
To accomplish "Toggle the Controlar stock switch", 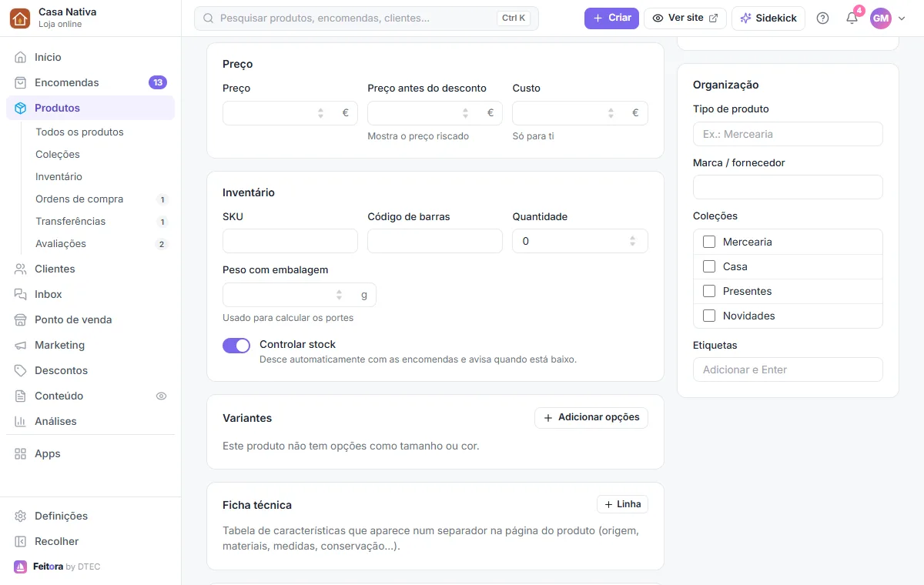I will 236,346.
